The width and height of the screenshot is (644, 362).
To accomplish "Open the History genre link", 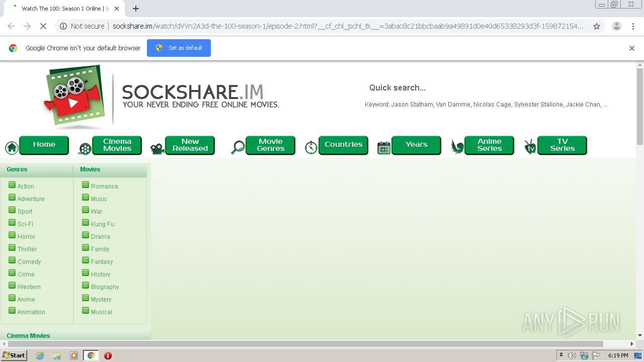I will (x=101, y=275).
